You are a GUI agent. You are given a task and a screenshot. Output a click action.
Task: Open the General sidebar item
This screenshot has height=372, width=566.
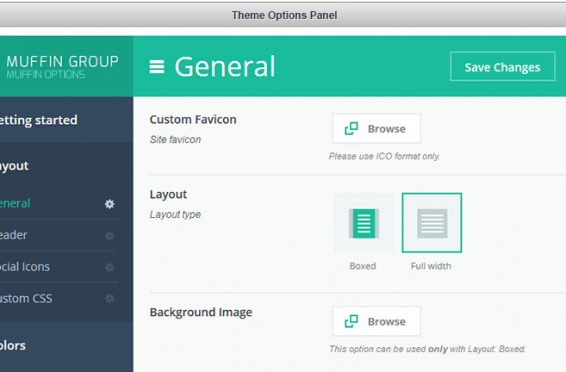click(58, 203)
